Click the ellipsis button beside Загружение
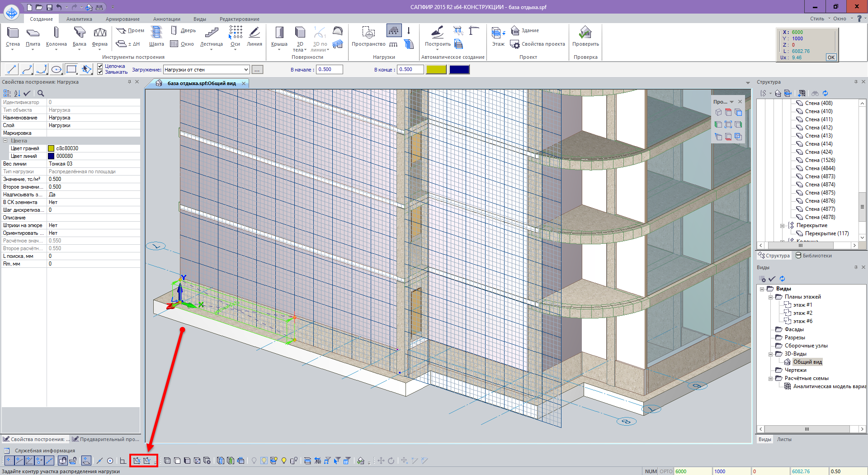868x475 pixels. (257, 70)
